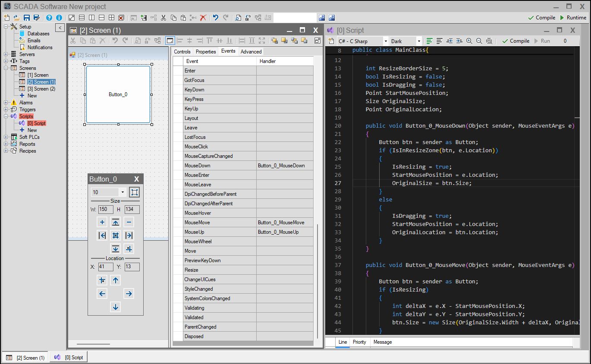The height and width of the screenshot is (364, 591).
Task: Click the red X delete icon in main toolbar
Action: click(x=203, y=18)
